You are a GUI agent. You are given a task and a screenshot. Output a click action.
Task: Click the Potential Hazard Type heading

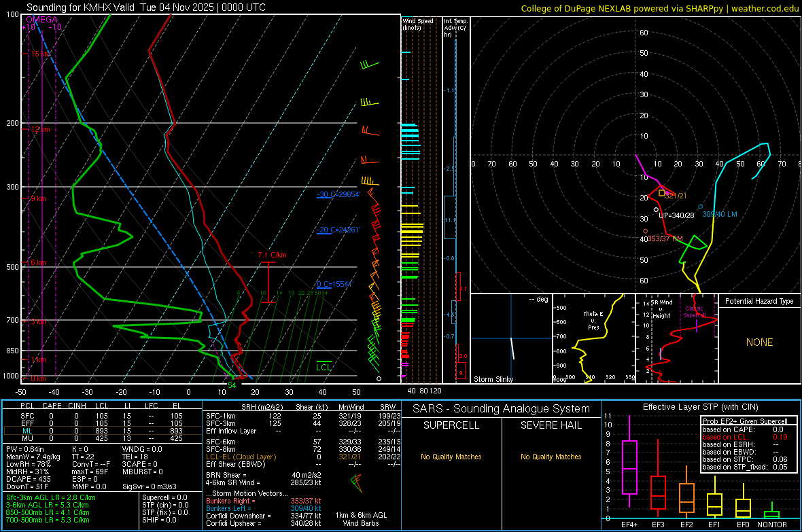[x=759, y=301]
